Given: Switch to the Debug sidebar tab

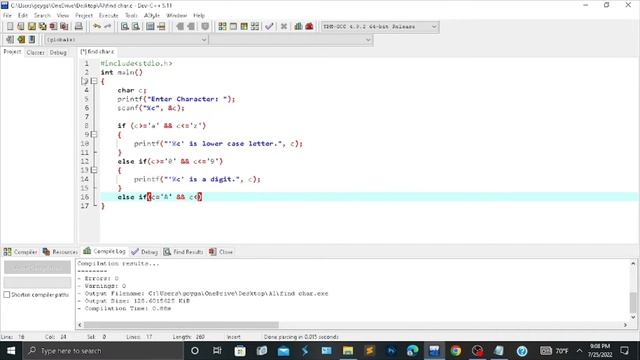Looking at the screenshot, I should click(x=58, y=52).
